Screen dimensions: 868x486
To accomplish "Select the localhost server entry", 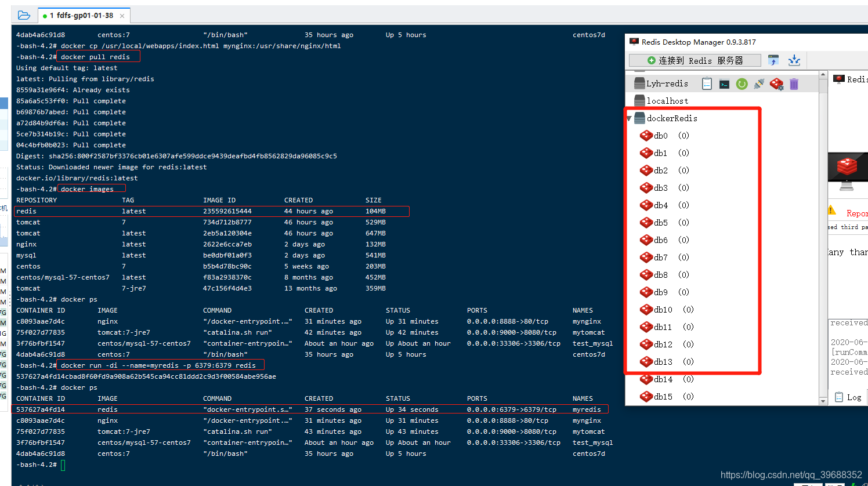I will pos(667,101).
